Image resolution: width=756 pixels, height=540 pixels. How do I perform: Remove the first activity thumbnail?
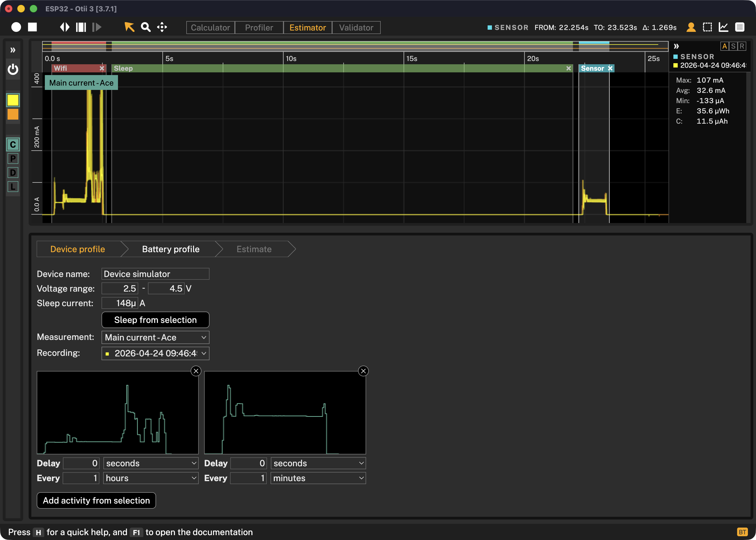[x=196, y=371]
